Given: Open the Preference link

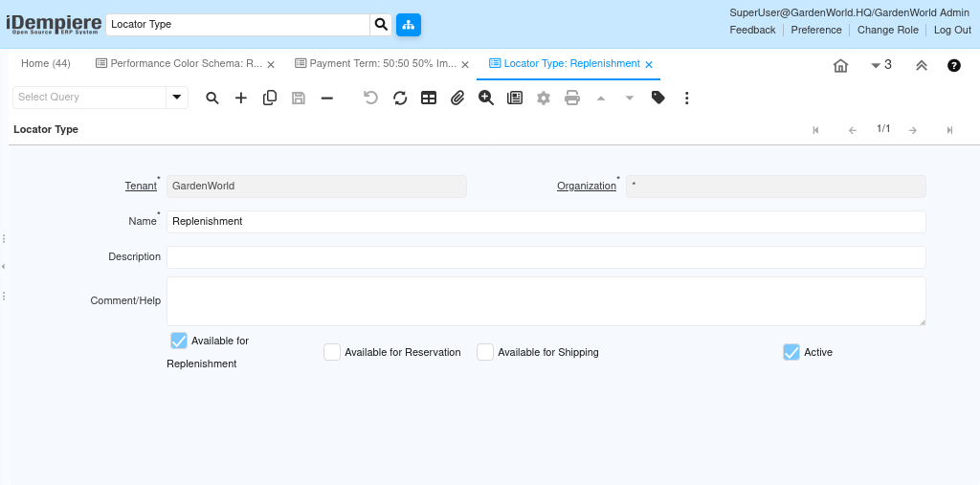Looking at the screenshot, I should pyautogui.click(x=815, y=30).
